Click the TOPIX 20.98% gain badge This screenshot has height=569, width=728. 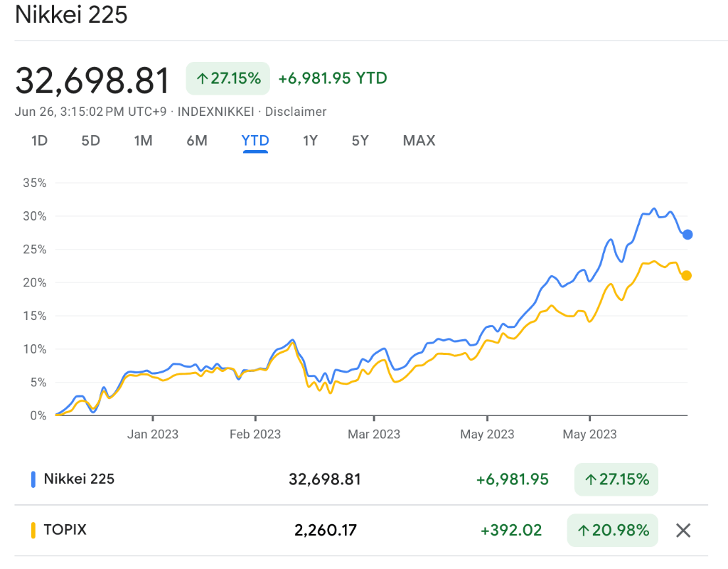click(x=613, y=531)
